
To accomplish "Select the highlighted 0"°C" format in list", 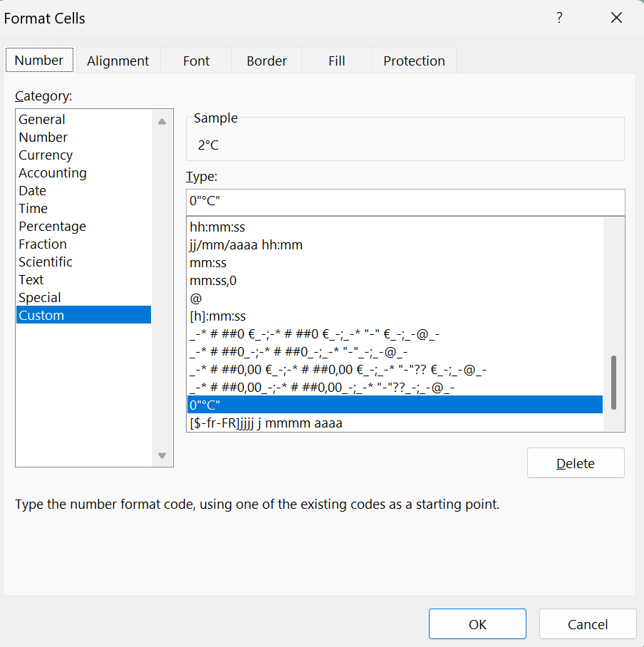I will coord(395,405).
